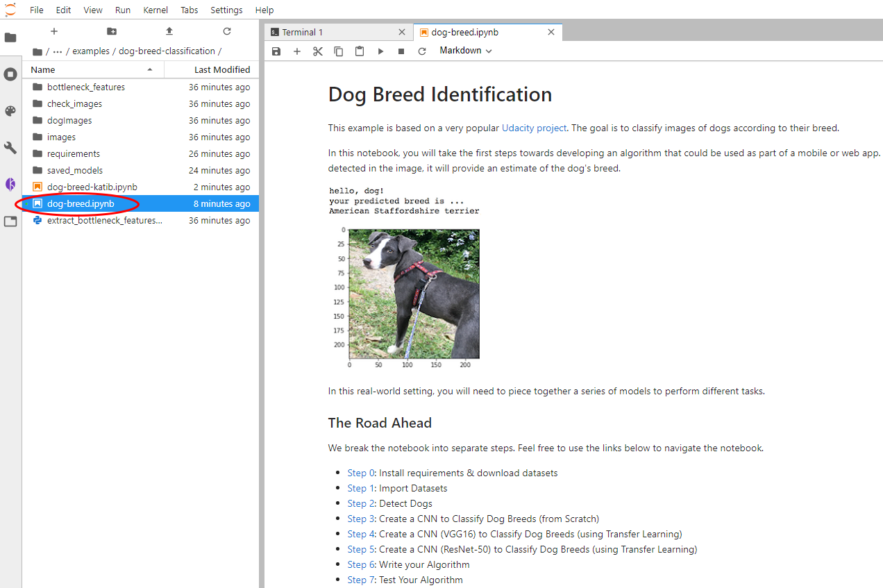Follow the Udacity project link
The height and width of the screenshot is (588, 883).
coord(534,128)
